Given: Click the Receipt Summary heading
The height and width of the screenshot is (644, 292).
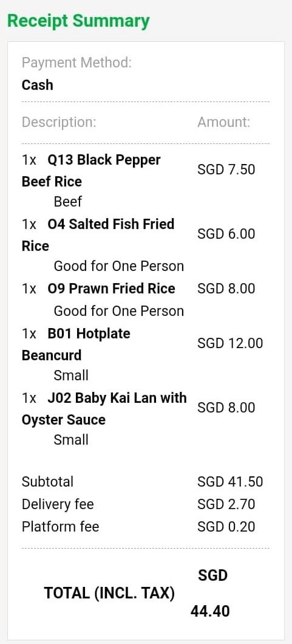Looking at the screenshot, I should [x=78, y=21].
